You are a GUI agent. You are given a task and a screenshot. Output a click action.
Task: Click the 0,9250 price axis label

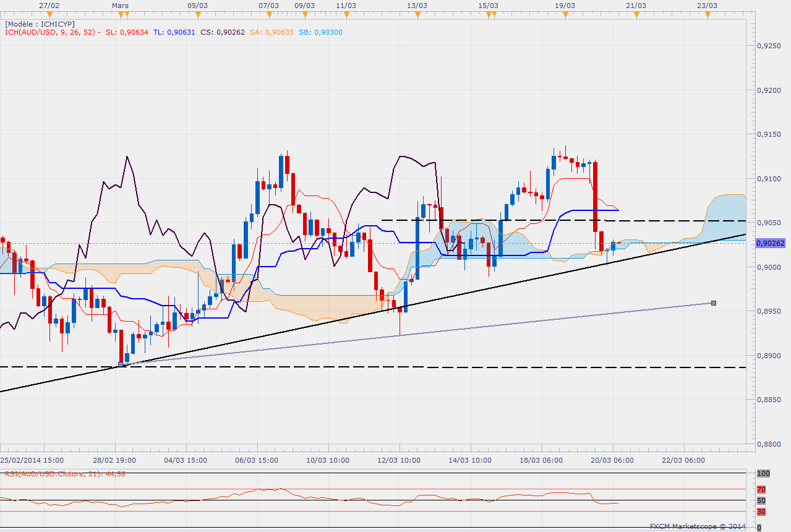point(770,46)
